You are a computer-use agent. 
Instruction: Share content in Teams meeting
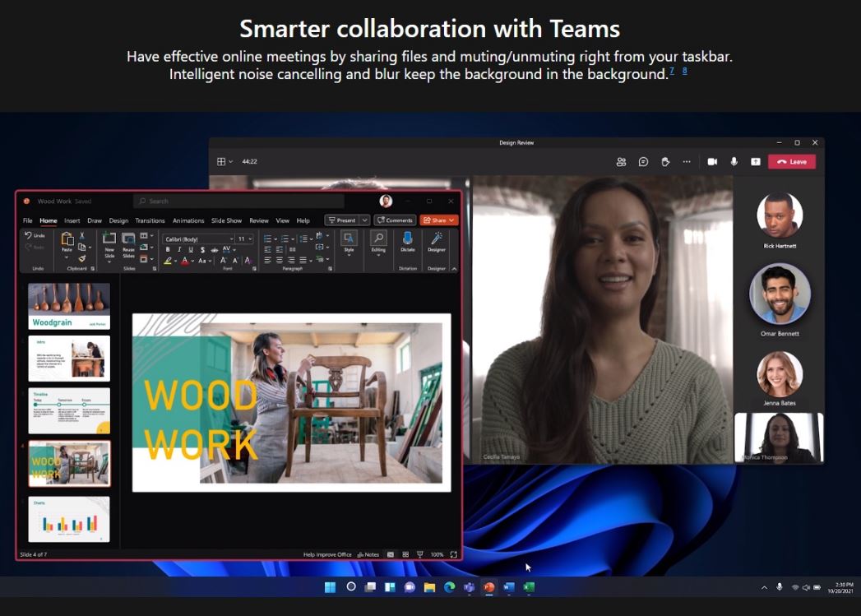click(x=756, y=161)
